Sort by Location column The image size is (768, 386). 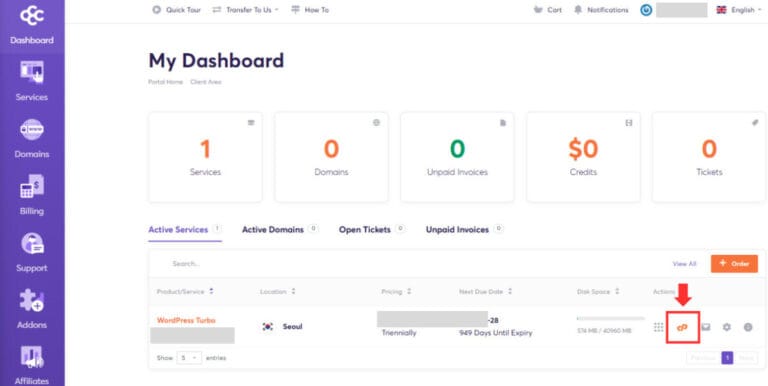click(x=278, y=291)
